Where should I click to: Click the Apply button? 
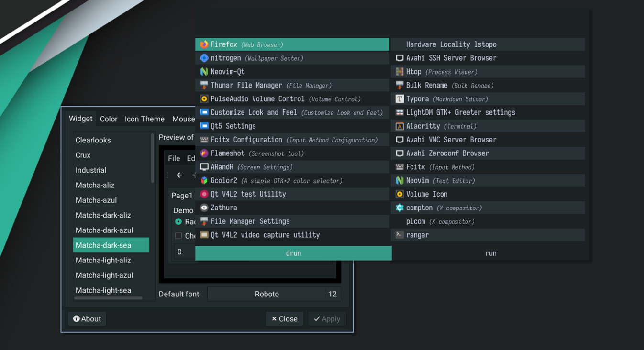tap(327, 319)
